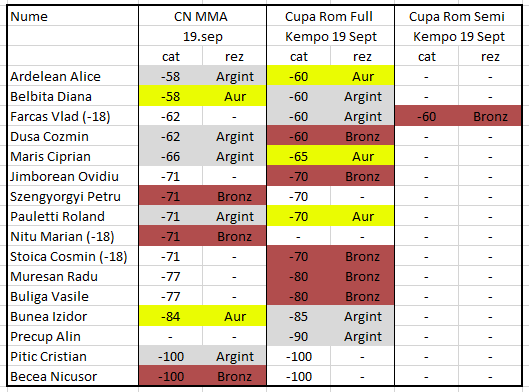
Task: Select Jimborean Ovidiu's -71 cell
Action: (x=170, y=176)
